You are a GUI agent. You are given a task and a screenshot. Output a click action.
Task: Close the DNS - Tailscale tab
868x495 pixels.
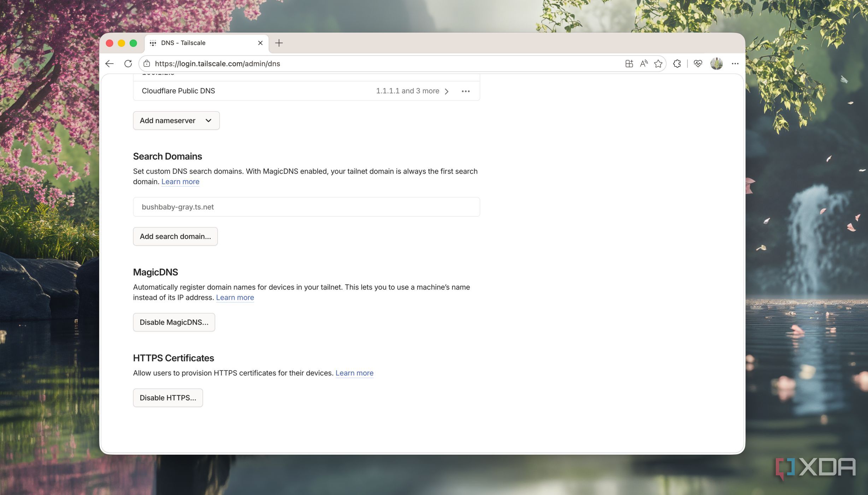click(x=260, y=43)
